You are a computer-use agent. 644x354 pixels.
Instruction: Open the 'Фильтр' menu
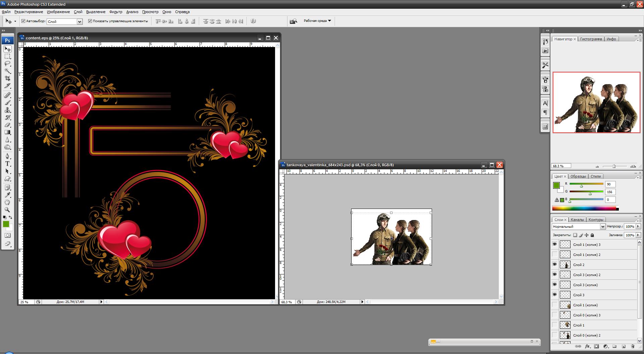click(x=116, y=12)
